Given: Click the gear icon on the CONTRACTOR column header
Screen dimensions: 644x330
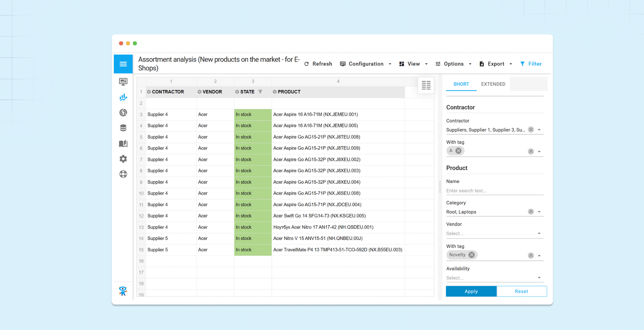Looking at the screenshot, I should click(x=149, y=92).
